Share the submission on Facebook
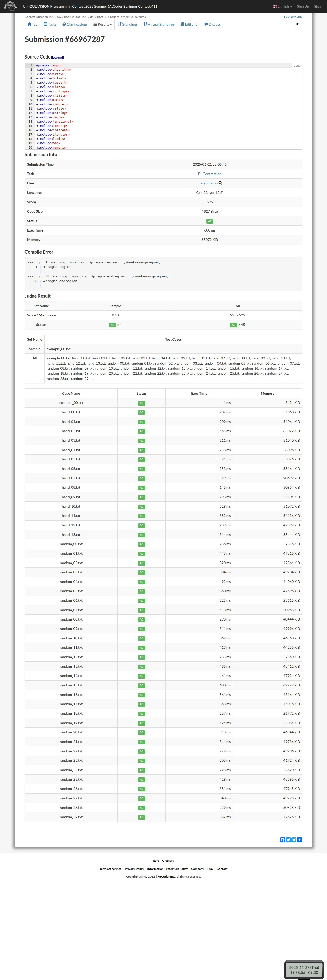This screenshot has width=327, height=980. (x=282, y=840)
